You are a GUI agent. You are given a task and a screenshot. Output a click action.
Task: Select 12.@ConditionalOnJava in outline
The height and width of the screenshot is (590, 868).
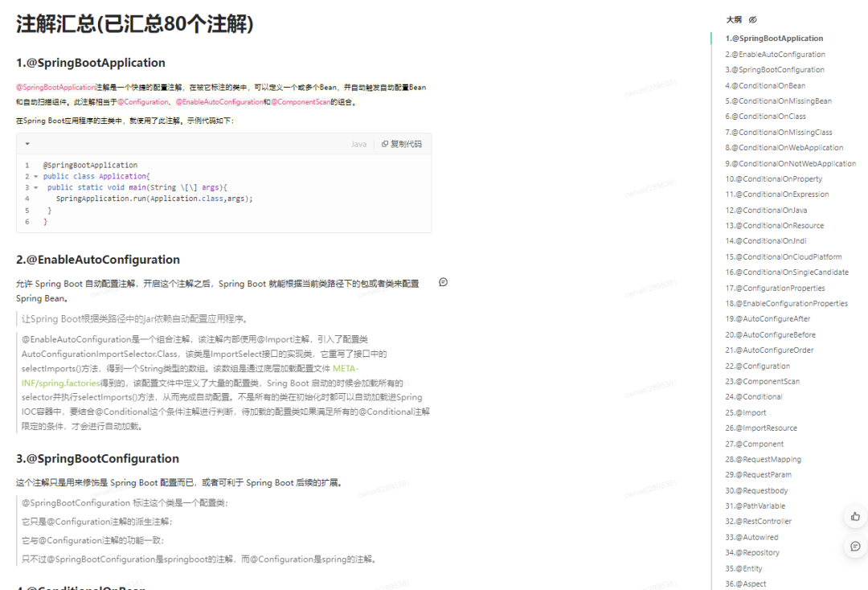click(766, 211)
